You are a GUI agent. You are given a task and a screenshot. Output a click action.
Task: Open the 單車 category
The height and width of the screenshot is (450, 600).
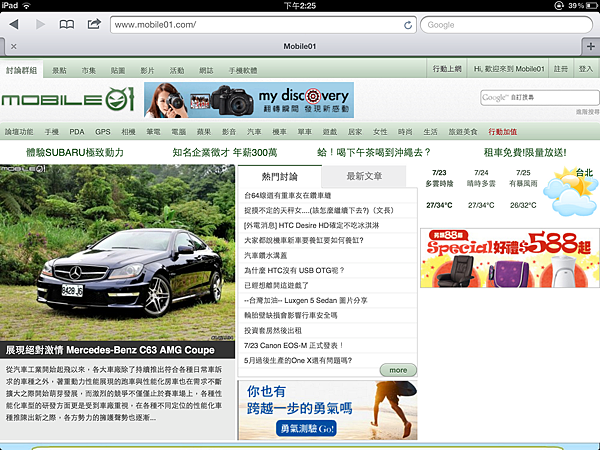pyautogui.click(x=305, y=132)
